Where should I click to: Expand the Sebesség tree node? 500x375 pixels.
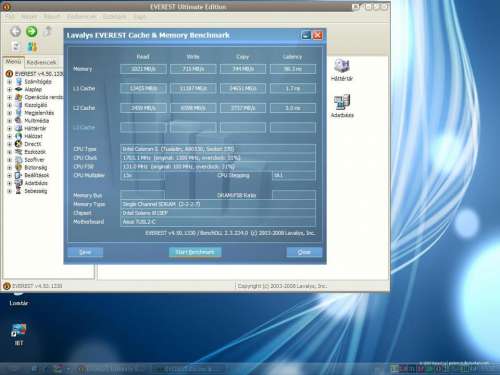coord(10,191)
